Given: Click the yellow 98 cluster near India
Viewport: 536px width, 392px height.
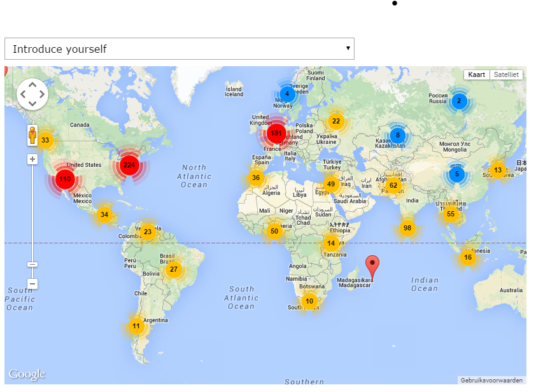Looking at the screenshot, I should [x=407, y=228].
